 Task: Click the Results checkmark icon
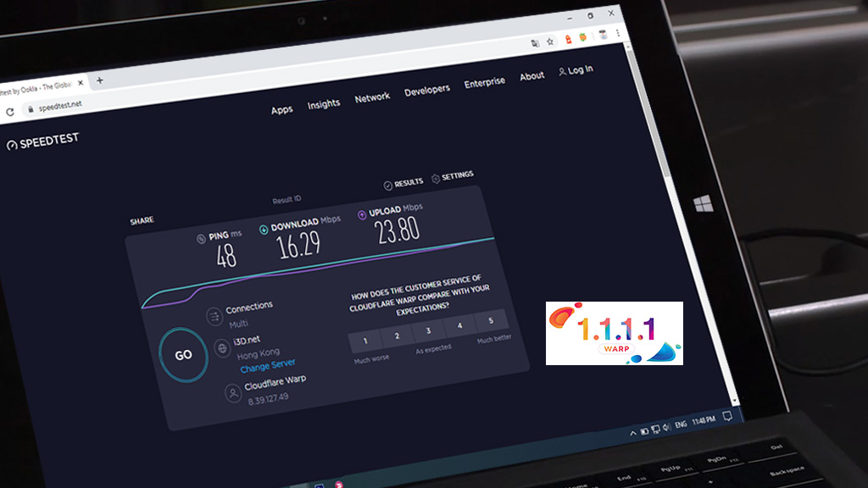pyautogui.click(x=387, y=185)
